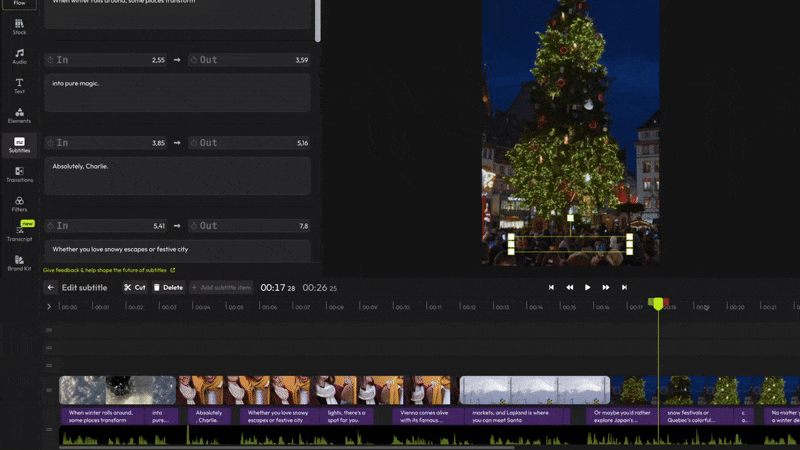Skip to the start of the video
Viewport: 800px width, 450px height.
[x=551, y=288]
